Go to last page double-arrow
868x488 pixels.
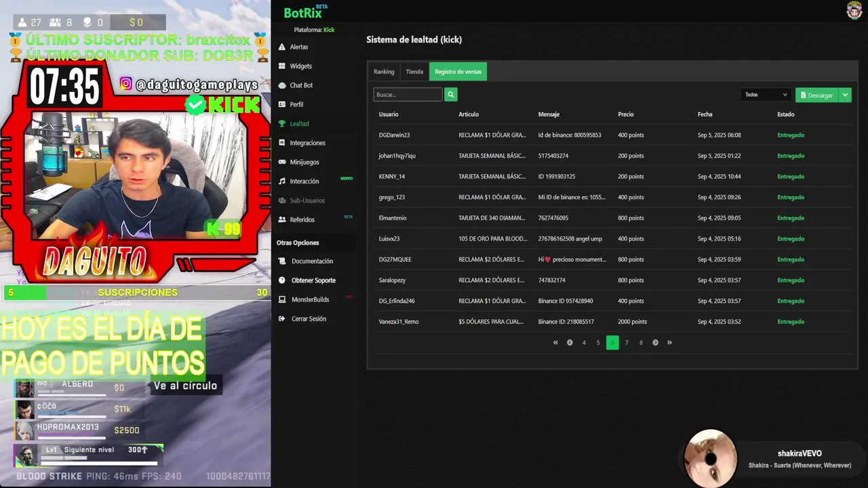tap(669, 342)
